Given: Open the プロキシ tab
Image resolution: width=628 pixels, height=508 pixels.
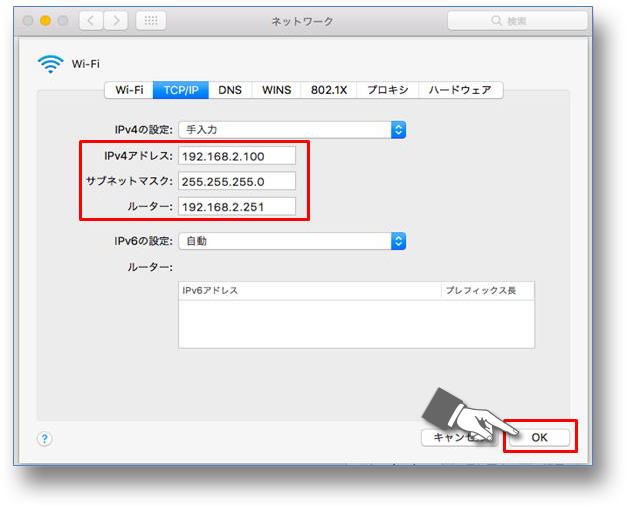Looking at the screenshot, I should tap(388, 90).
